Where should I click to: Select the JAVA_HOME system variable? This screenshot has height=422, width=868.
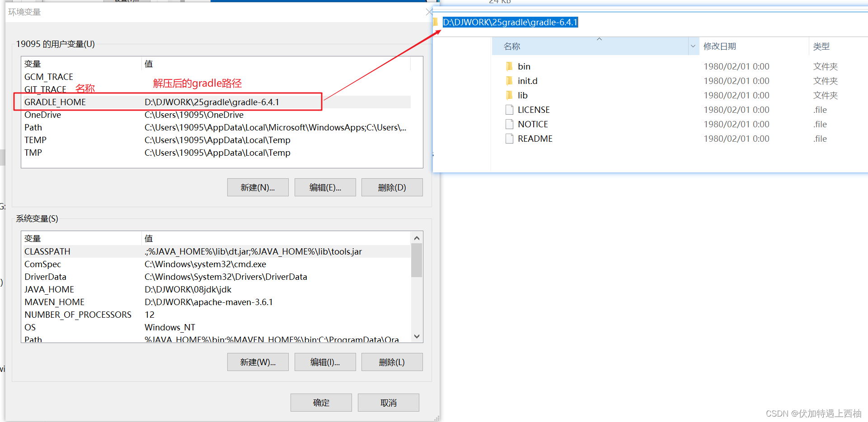coord(217,289)
